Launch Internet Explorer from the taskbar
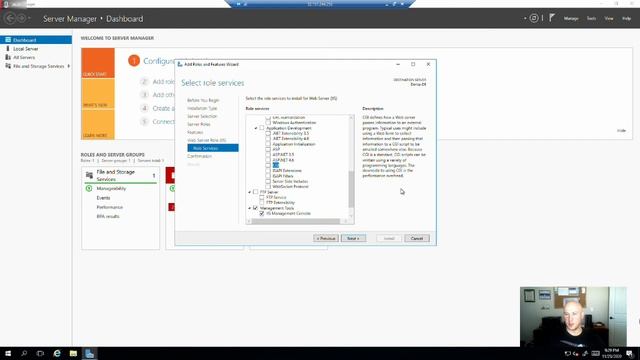Screen dimensions: 640x360 tap(57, 353)
